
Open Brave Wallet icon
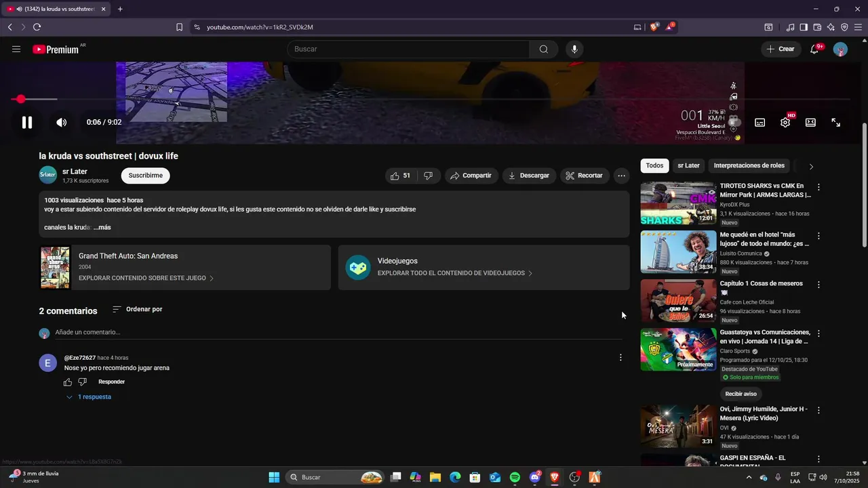pos(817,27)
